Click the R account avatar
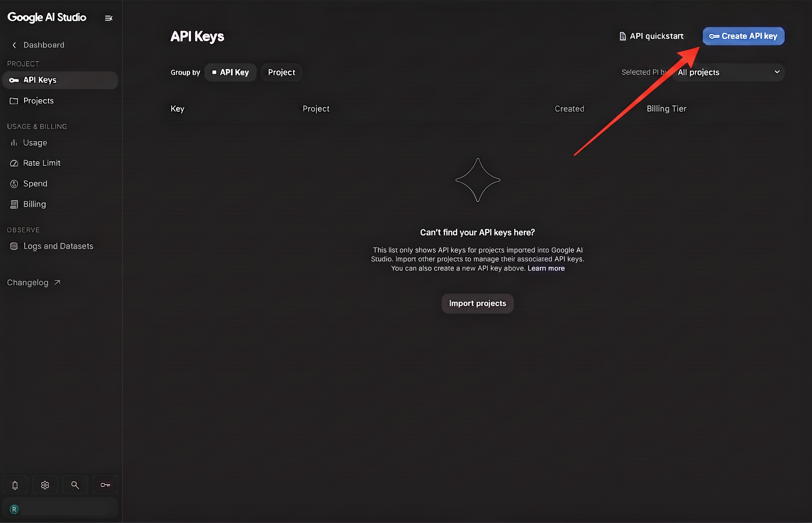Screen dimensions: 812x523 coord(14,509)
